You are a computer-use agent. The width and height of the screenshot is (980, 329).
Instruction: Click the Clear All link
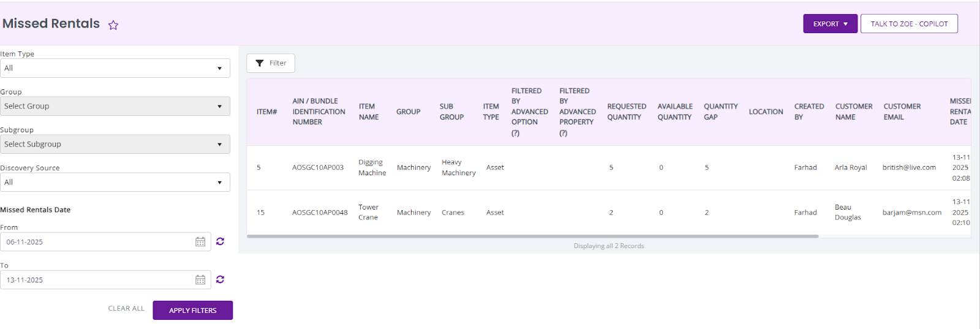coord(126,309)
